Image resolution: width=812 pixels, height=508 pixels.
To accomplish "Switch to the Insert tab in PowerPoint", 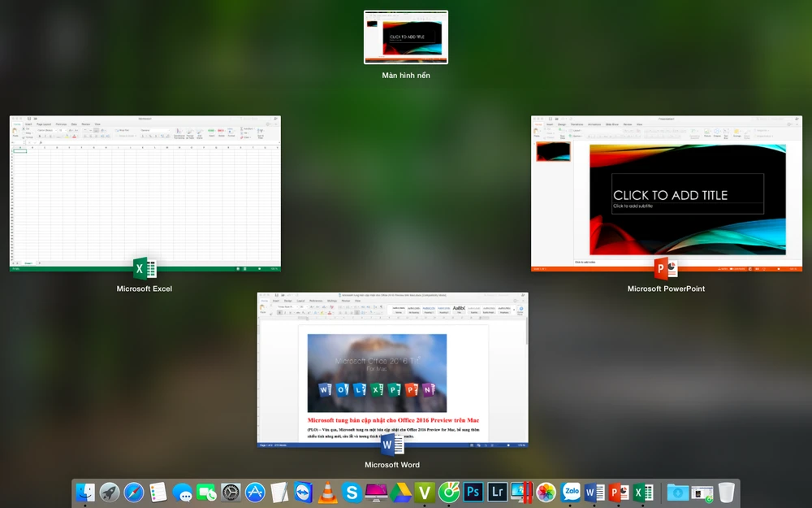I will (549, 124).
